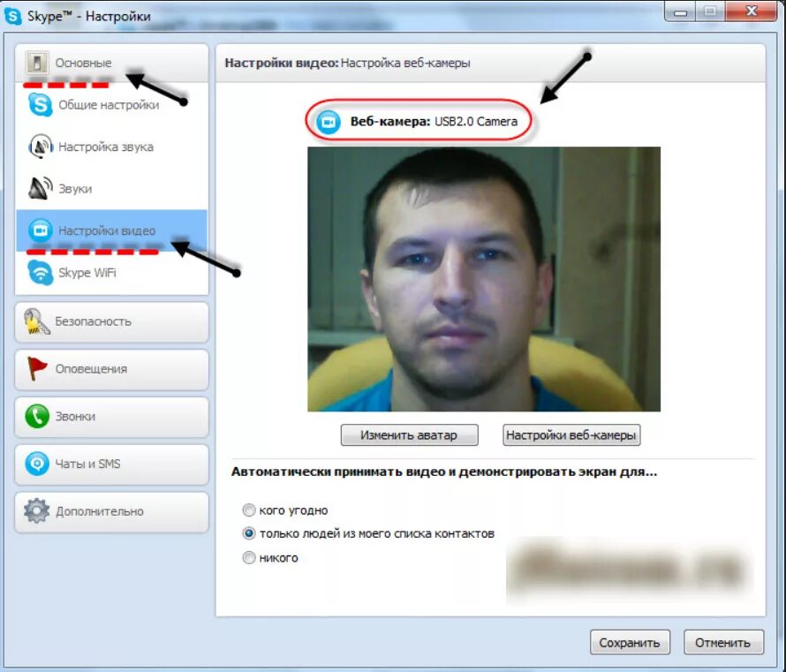Click the switch icon beside Основные
This screenshot has height=672, width=786.
[x=37, y=64]
